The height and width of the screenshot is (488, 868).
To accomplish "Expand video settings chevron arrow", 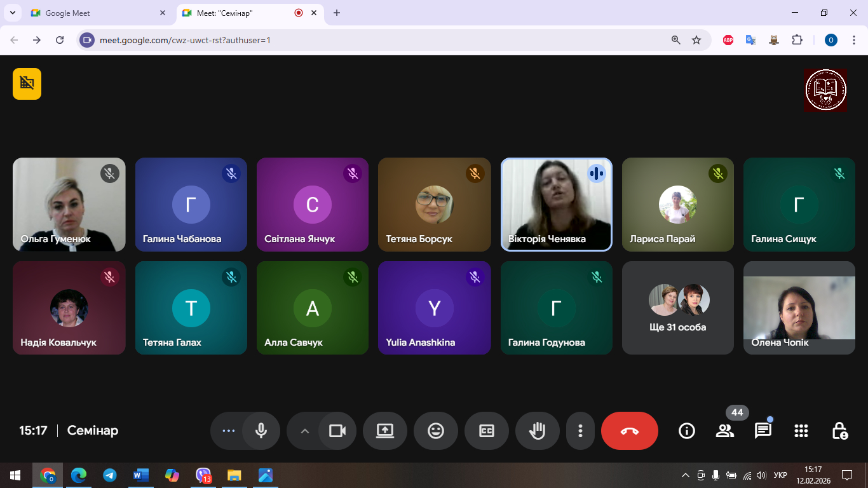I will pyautogui.click(x=304, y=431).
